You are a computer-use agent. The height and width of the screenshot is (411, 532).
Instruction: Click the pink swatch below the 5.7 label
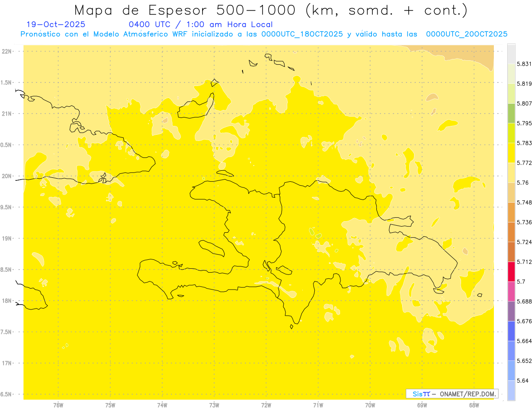click(x=511, y=291)
